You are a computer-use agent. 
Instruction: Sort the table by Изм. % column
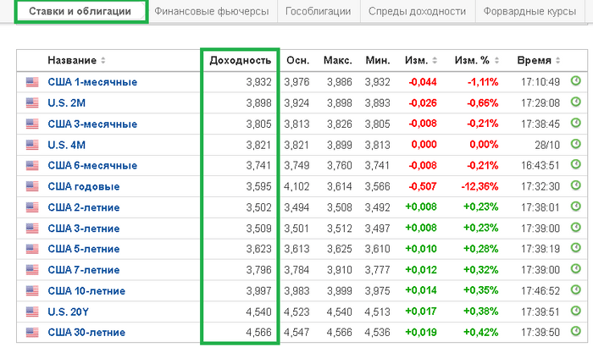click(x=477, y=61)
